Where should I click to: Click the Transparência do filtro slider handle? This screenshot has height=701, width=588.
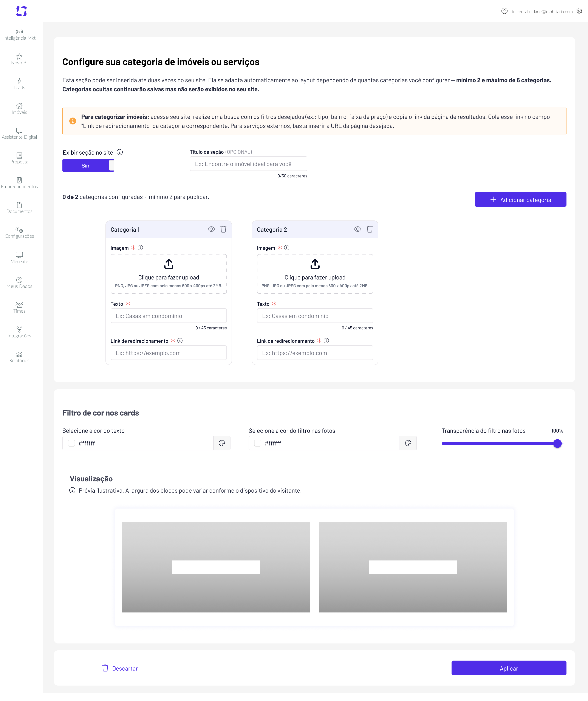(557, 443)
